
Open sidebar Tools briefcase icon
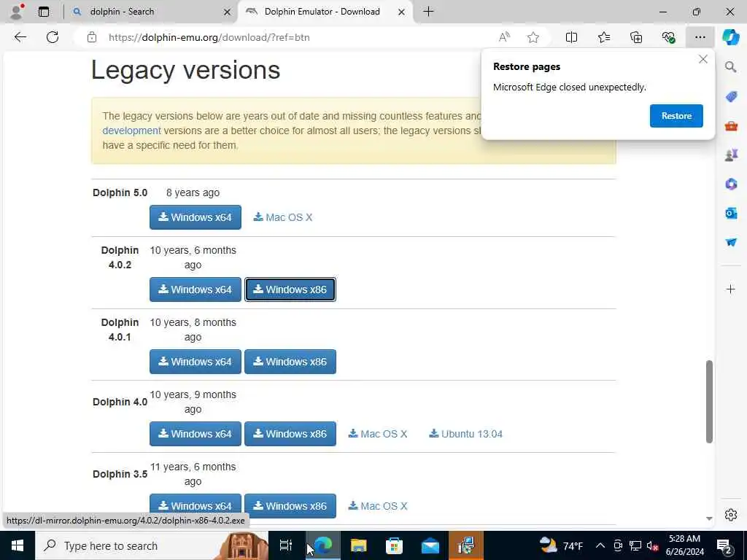(x=731, y=125)
